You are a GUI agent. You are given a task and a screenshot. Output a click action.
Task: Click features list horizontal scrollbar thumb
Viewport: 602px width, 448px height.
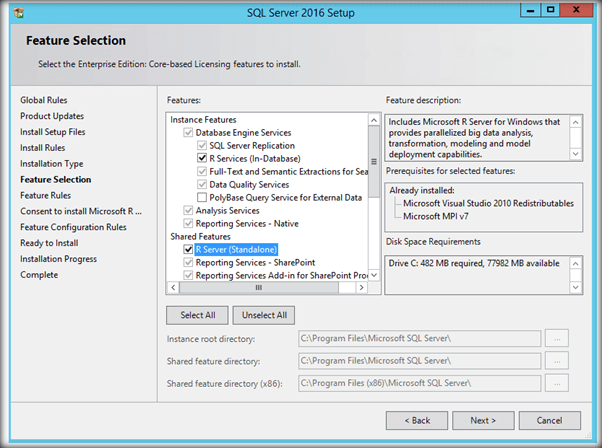pyautogui.click(x=259, y=288)
